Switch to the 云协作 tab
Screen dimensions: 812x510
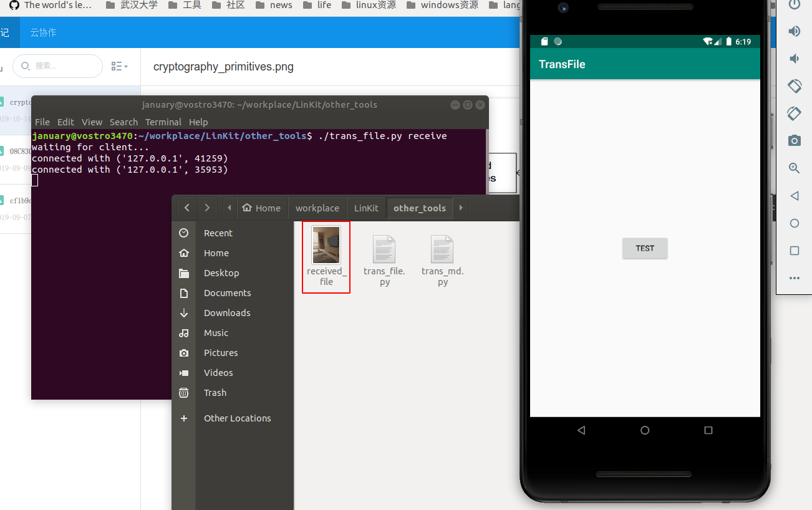42,33
